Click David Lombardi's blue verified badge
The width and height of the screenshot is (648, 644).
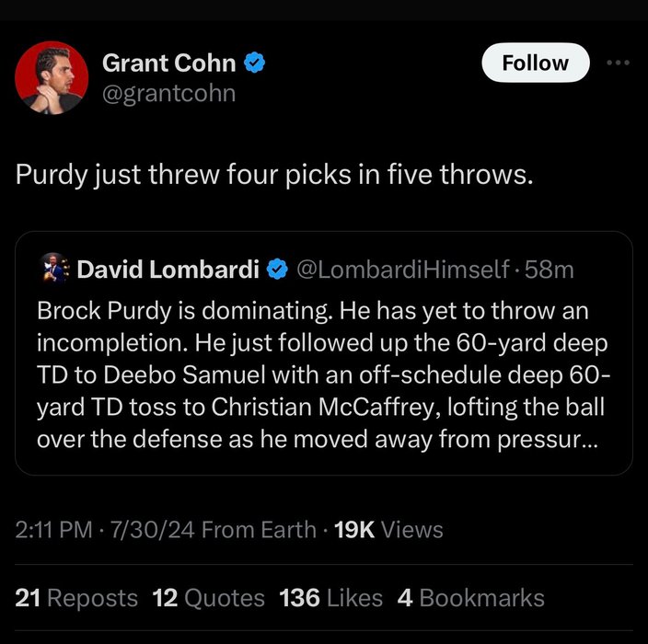(x=275, y=269)
